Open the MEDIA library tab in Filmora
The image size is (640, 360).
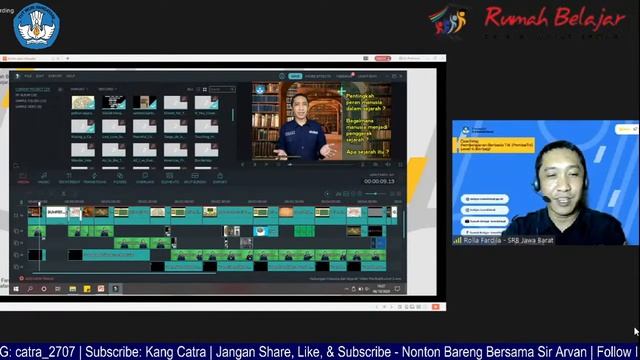tap(23, 178)
